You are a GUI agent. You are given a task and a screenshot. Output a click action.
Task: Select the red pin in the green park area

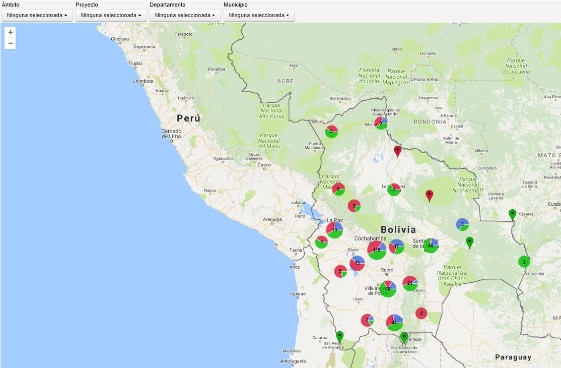pos(429,195)
